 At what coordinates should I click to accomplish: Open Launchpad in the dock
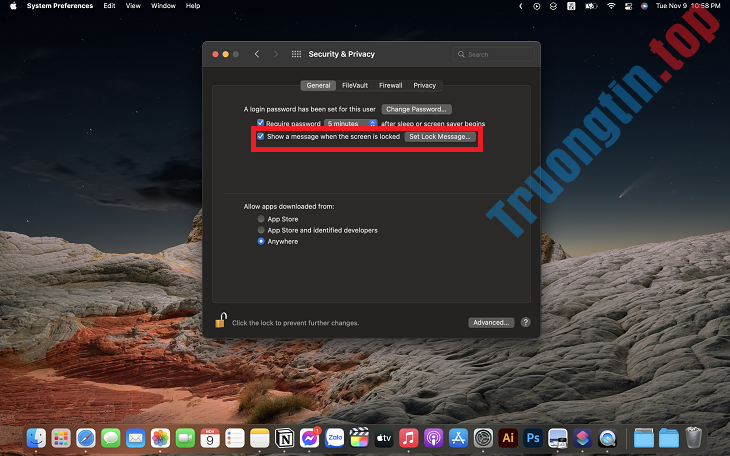click(61, 438)
